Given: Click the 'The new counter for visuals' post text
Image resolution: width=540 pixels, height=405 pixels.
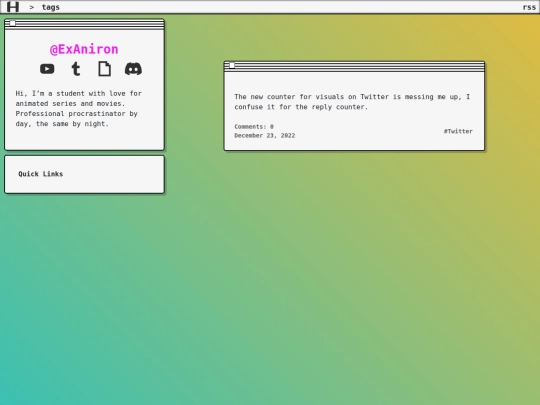Looking at the screenshot, I should pyautogui.click(x=352, y=102).
